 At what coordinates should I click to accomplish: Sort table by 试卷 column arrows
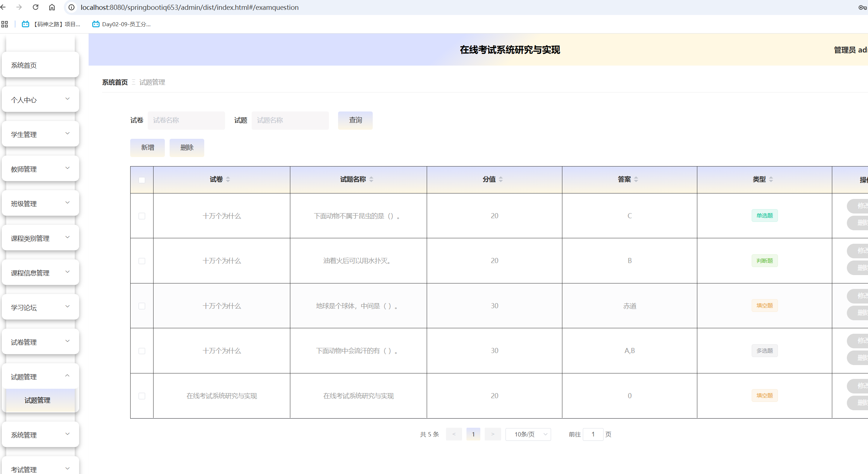point(228,179)
